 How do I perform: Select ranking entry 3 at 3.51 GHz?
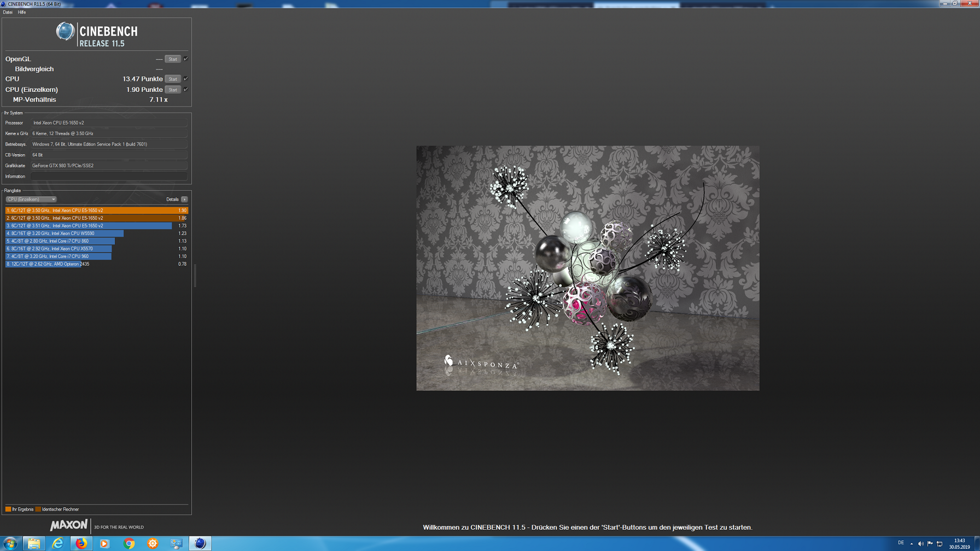click(x=96, y=226)
